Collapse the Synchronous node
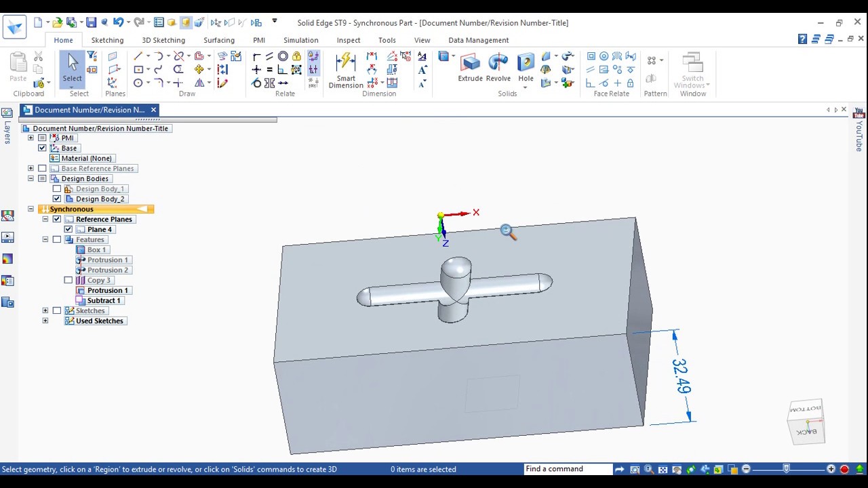Image resolution: width=868 pixels, height=488 pixels. [31, 209]
